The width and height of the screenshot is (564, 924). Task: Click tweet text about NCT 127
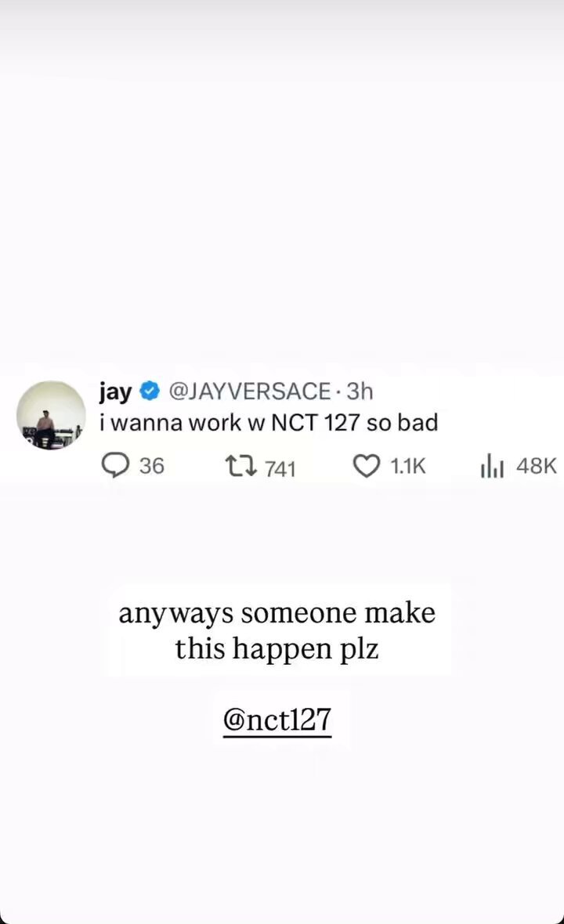[x=269, y=423]
